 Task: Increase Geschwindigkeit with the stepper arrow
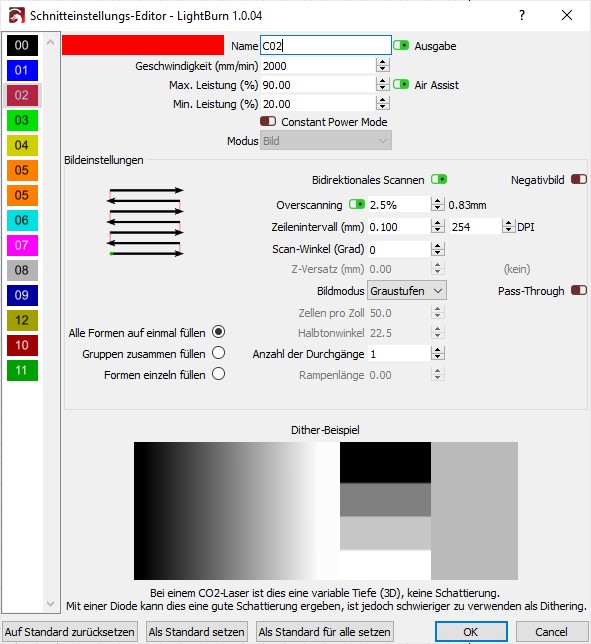coord(382,62)
